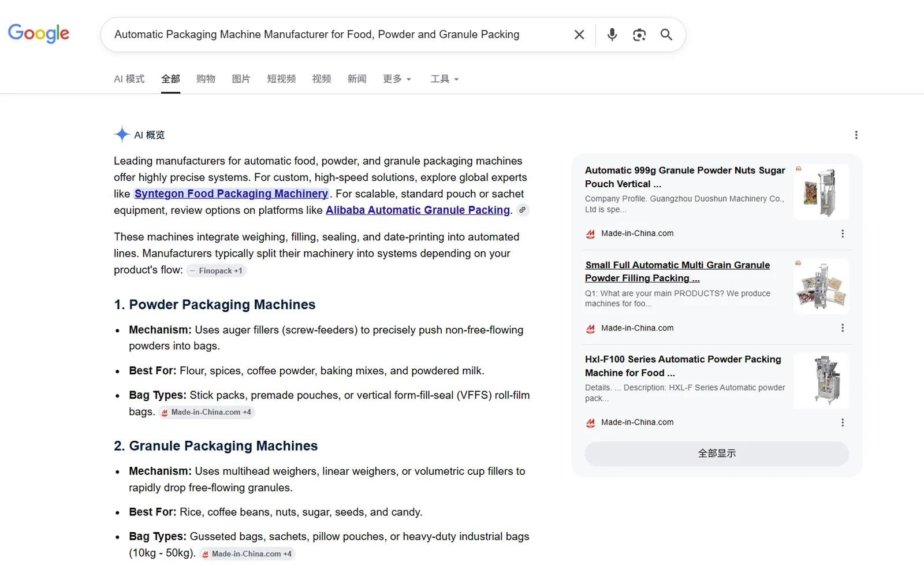The width and height of the screenshot is (924, 565).
Task: Expand the Finopack +1 source chip
Action: pyautogui.click(x=216, y=271)
